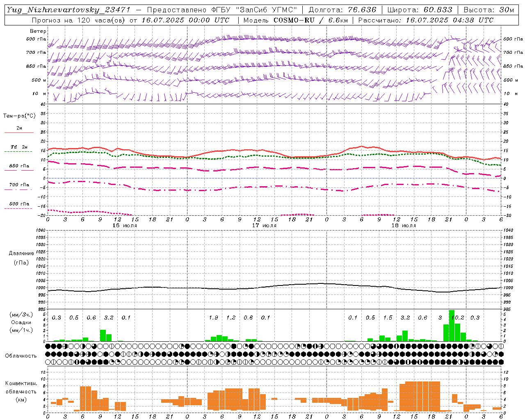This screenshot has width=525, height=420.
Task: Click the longitude value Долгота: 76.636
Action: pos(342,10)
